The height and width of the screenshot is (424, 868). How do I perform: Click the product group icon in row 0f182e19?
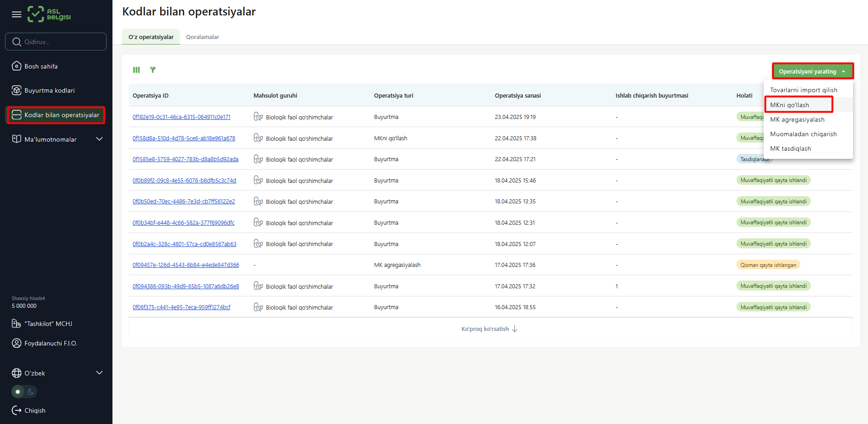(x=258, y=117)
